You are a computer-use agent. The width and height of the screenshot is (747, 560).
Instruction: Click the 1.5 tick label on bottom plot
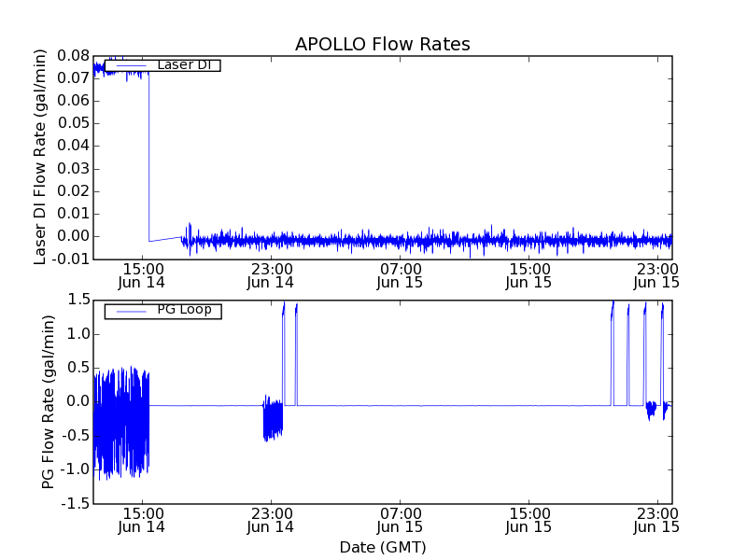click(x=78, y=300)
